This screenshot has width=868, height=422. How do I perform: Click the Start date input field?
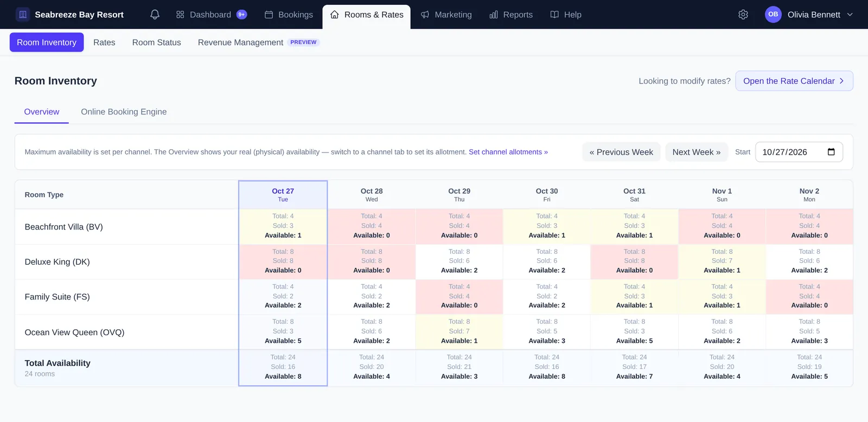point(799,152)
